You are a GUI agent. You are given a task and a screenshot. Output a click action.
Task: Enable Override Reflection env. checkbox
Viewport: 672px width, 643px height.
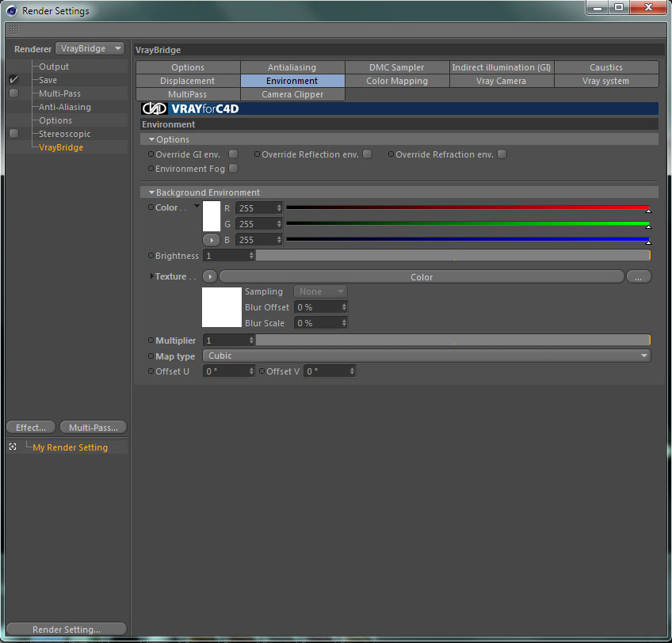367,154
